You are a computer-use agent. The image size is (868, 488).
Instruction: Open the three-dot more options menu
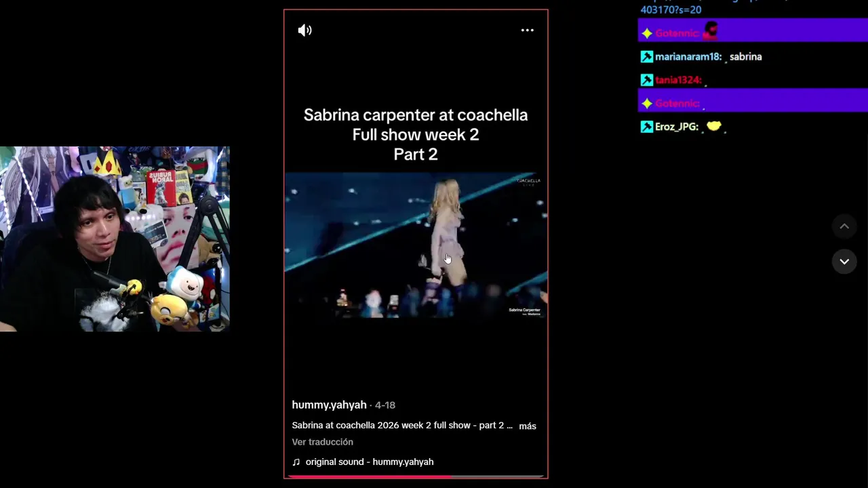click(x=528, y=30)
